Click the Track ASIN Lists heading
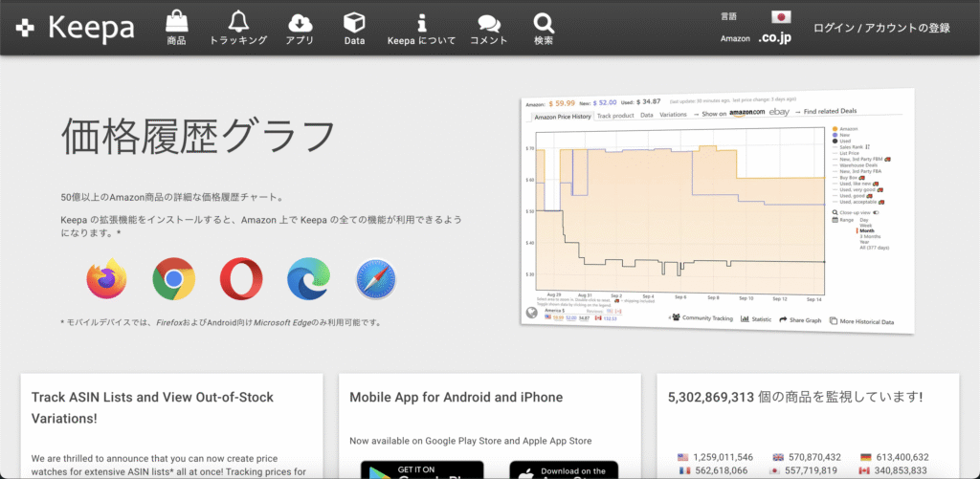This screenshot has width=980, height=479. click(x=152, y=407)
